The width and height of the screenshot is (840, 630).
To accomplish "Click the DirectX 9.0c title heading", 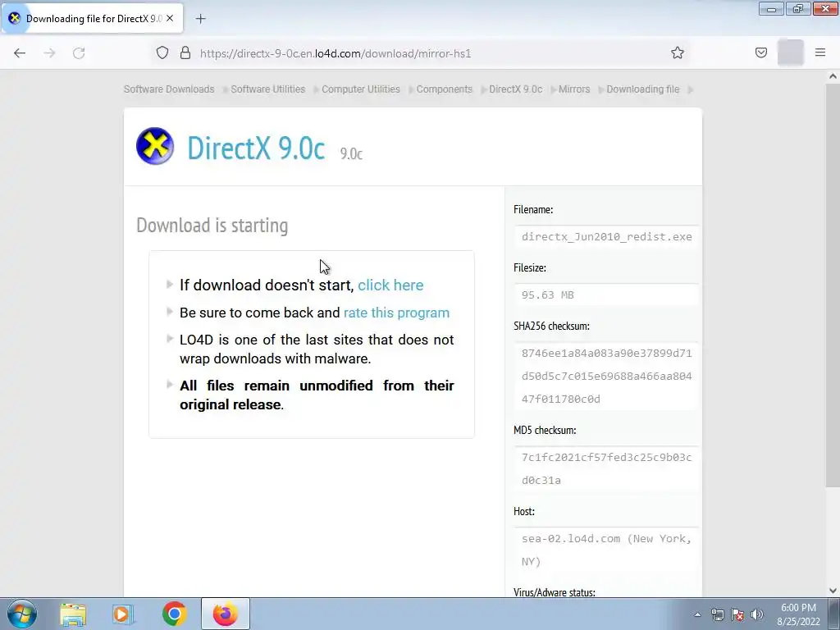I will (256, 148).
